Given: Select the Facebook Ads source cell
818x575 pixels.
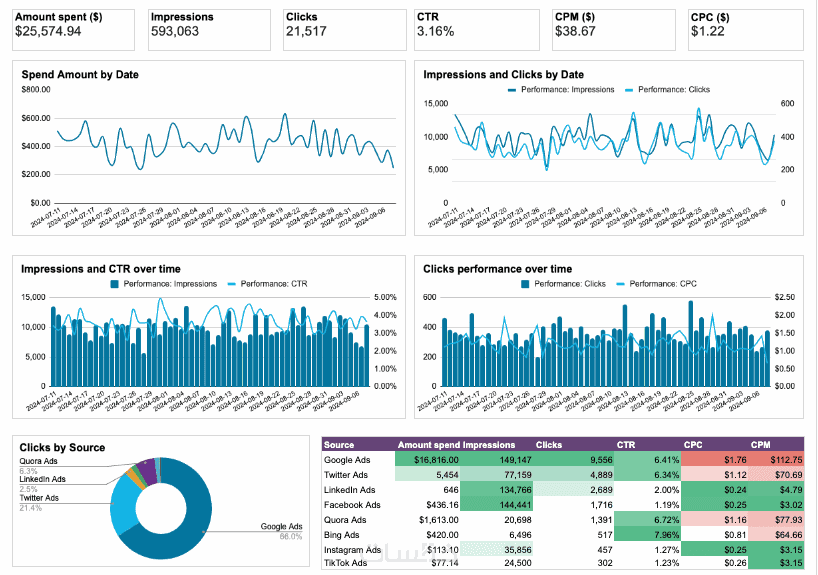Looking at the screenshot, I should 354,507.
